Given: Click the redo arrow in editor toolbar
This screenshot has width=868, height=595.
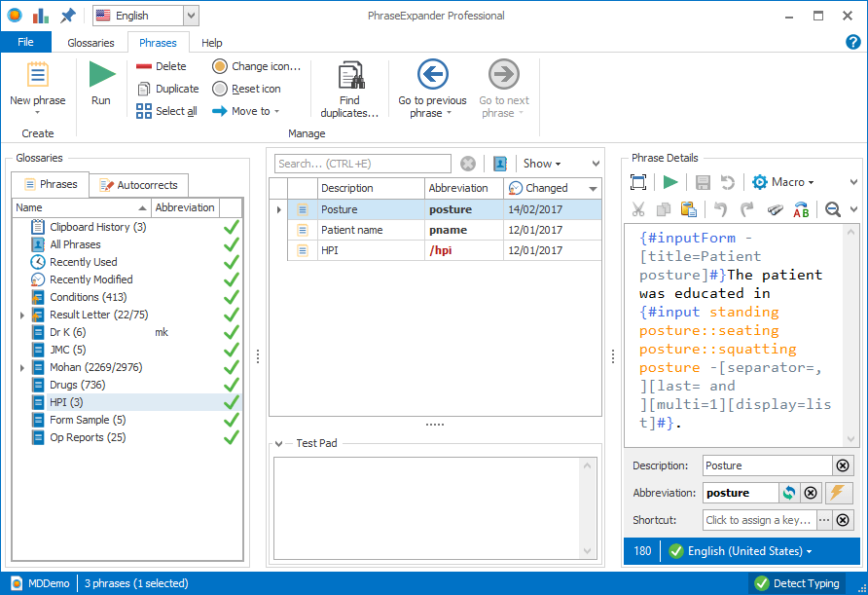Looking at the screenshot, I should 746,209.
